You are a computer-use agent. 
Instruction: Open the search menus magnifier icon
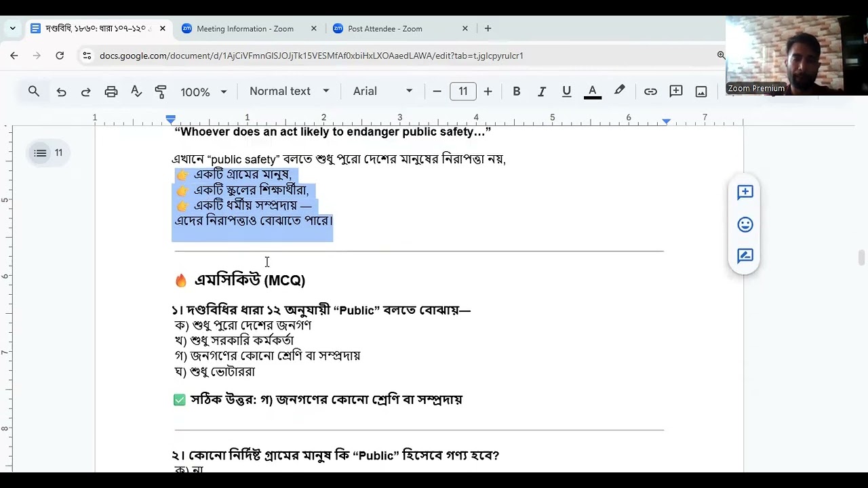click(34, 91)
